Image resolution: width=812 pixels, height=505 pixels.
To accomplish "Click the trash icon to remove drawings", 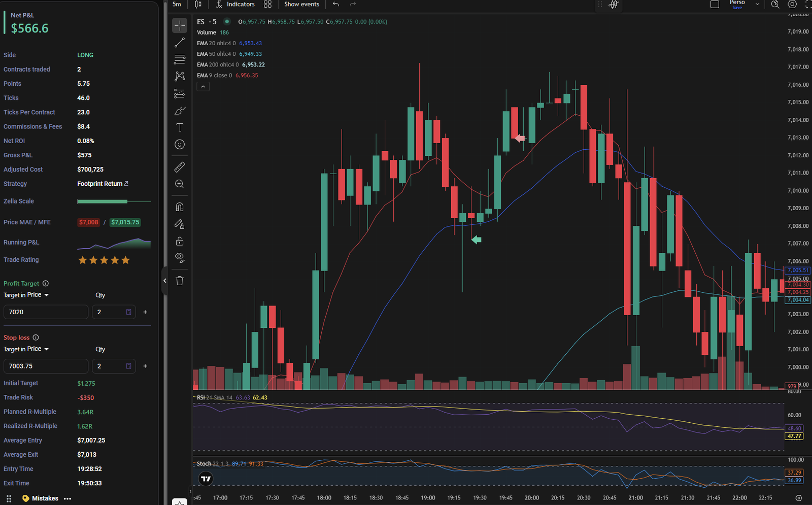I will coord(180,281).
